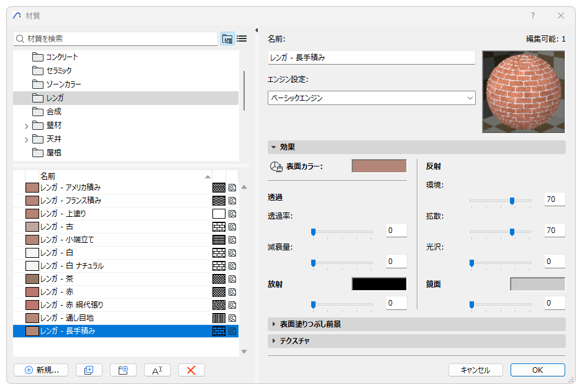Expand the 壁材 folder arrow
Image resolution: width=582 pixels, height=392 pixels.
click(x=25, y=125)
